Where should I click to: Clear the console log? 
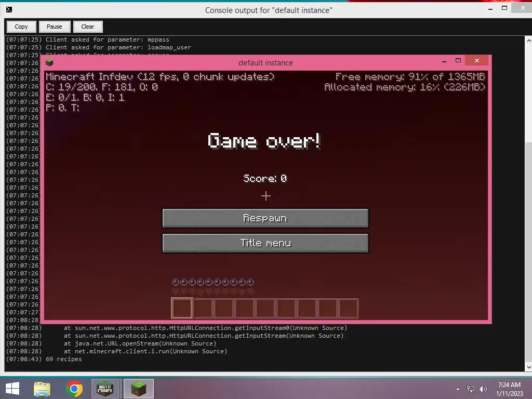87,26
